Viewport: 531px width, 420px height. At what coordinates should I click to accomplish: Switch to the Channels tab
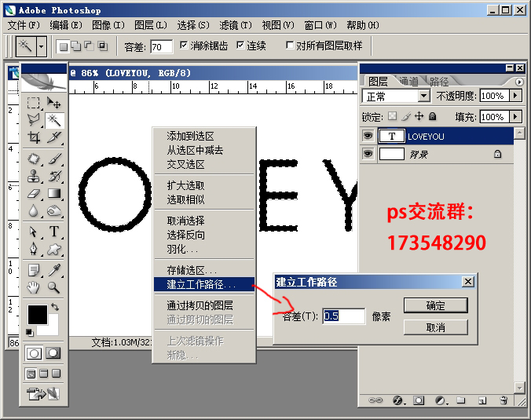click(x=408, y=82)
